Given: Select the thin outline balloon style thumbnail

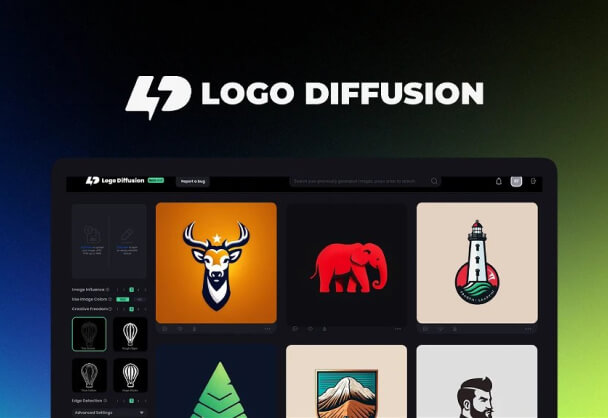Looking at the screenshot, I should pyautogui.click(x=130, y=334).
